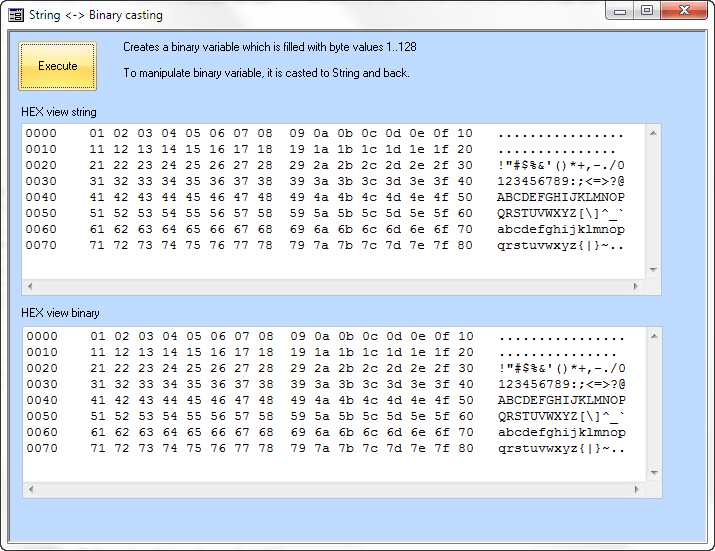Click hex byte 6d in HEX view binary
The image size is (715, 551).
click(x=394, y=432)
